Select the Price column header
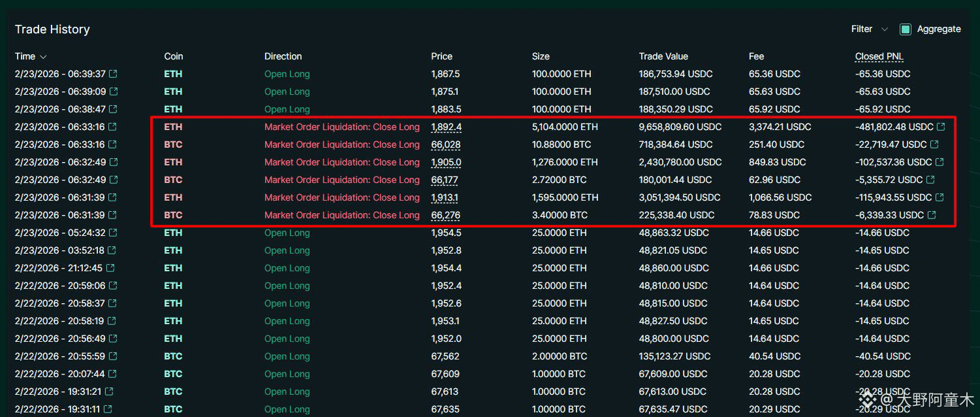This screenshot has width=980, height=417. coord(441,56)
